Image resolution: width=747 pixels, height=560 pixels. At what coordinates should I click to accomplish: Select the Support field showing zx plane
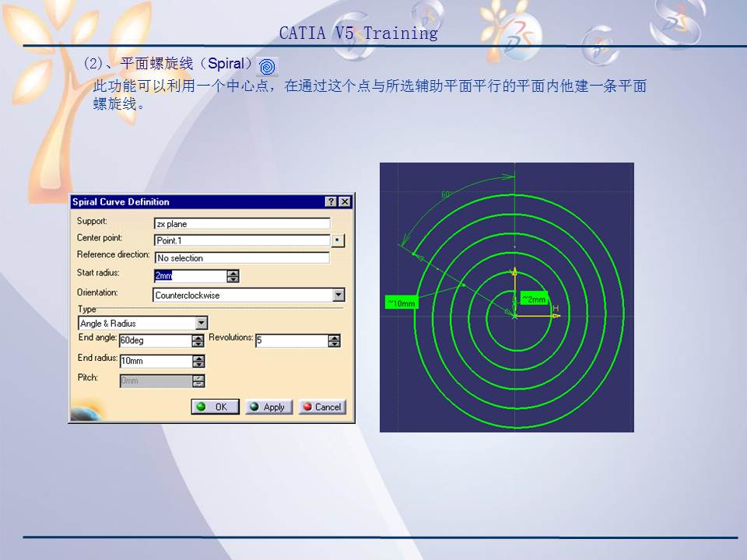pos(241,222)
